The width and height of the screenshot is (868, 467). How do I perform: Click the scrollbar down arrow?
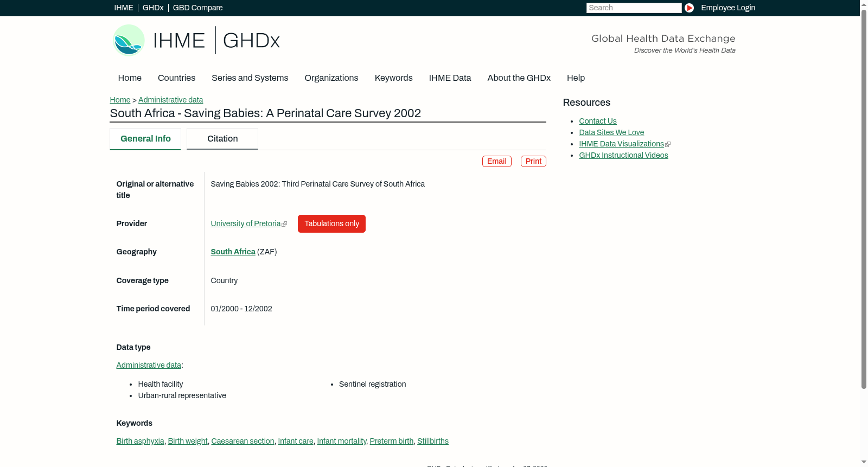click(864, 463)
